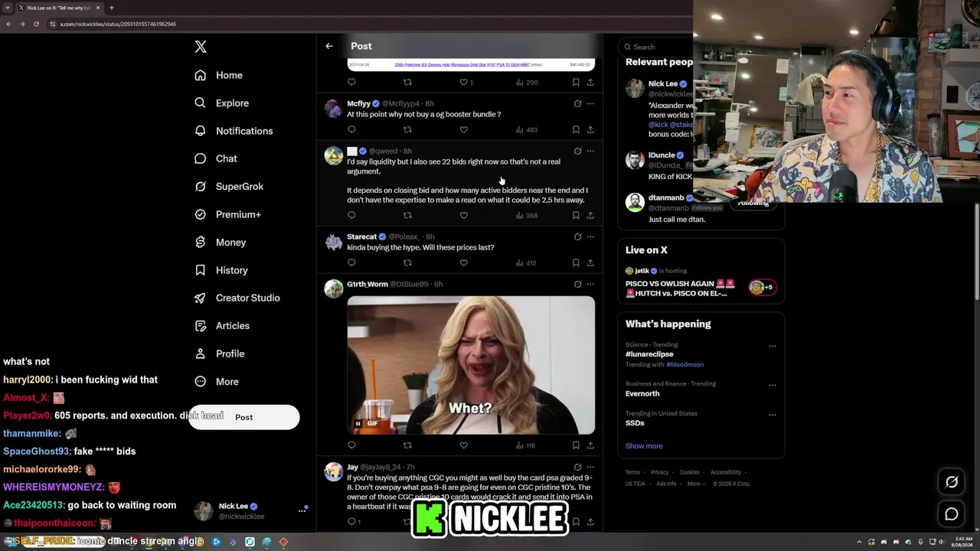This screenshot has height=551, width=980.
Task: Click the browser address bar
Action: [x=367, y=24]
